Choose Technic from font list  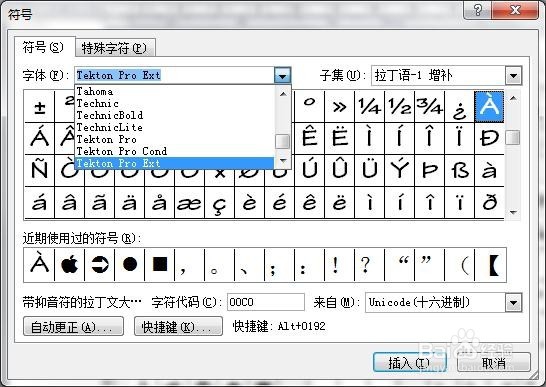[x=175, y=103]
